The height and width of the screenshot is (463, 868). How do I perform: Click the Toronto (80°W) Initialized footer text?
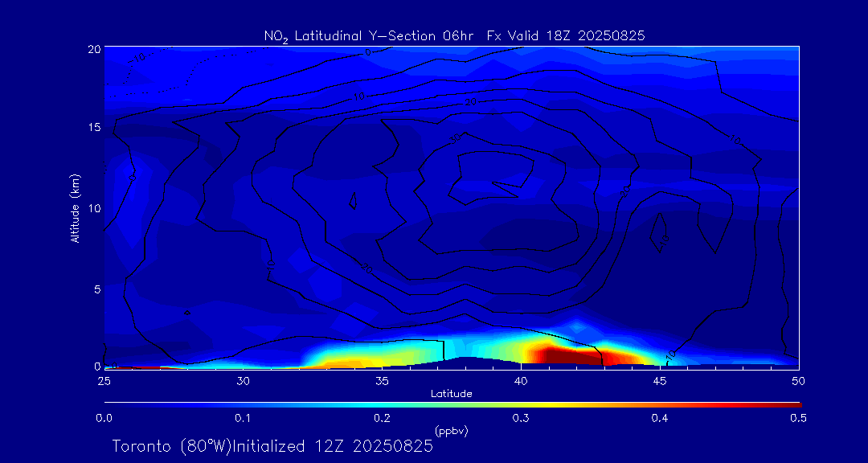coord(272,446)
